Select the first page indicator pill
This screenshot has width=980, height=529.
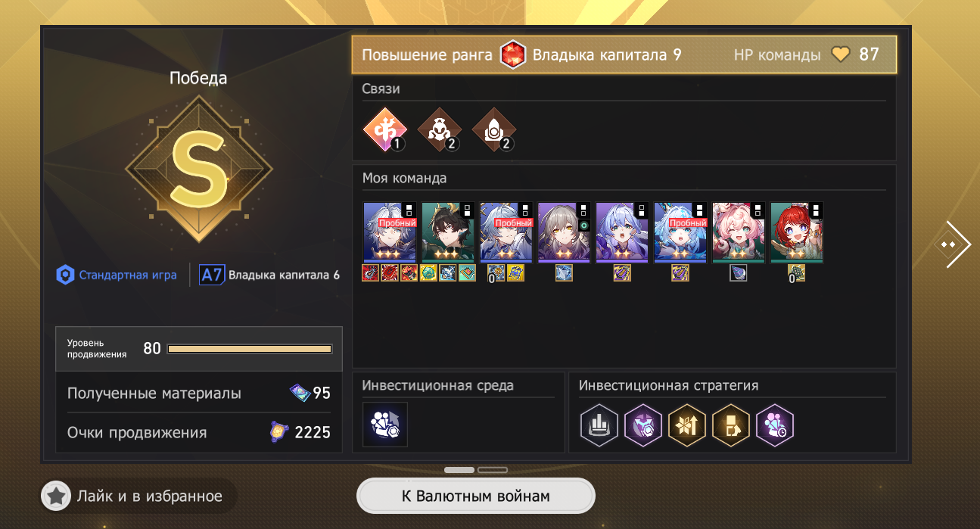point(459,470)
